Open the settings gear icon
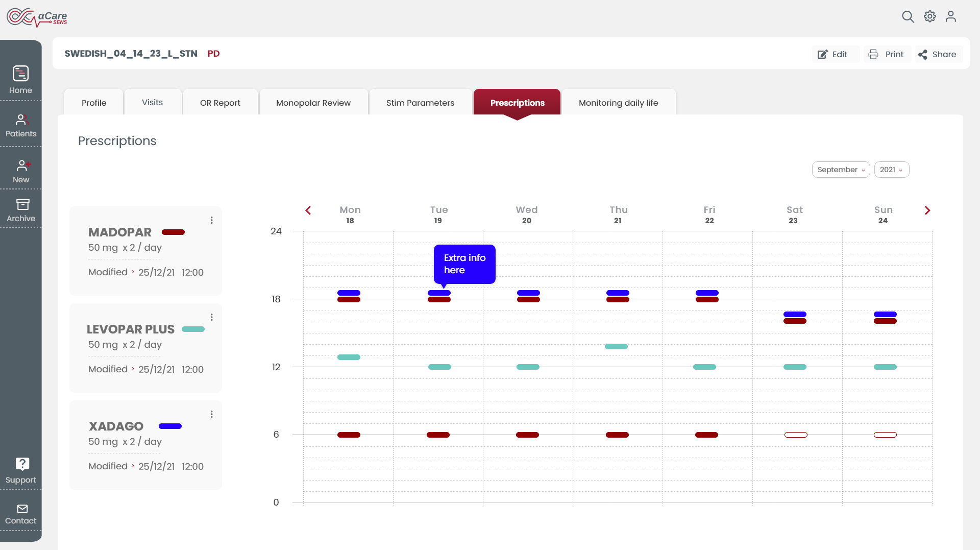 [930, 16]
